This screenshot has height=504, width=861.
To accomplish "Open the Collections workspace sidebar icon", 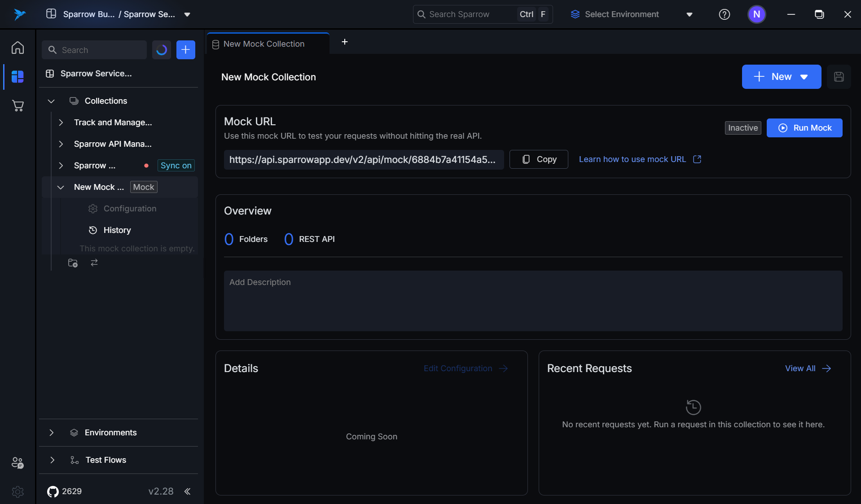I will click(18, 77).
